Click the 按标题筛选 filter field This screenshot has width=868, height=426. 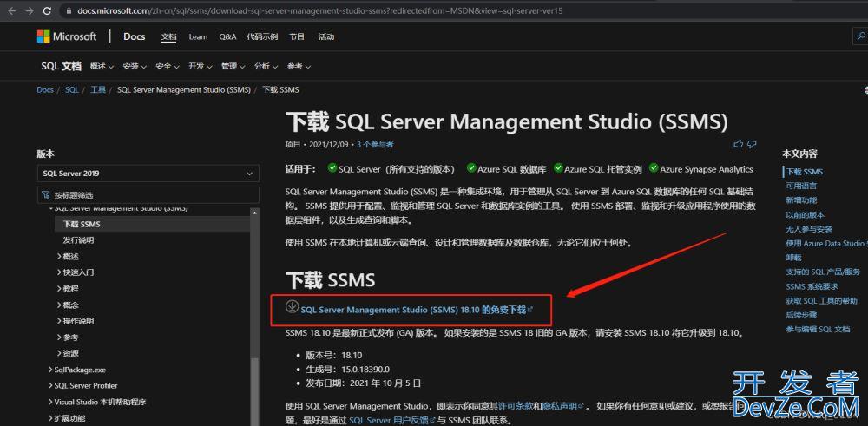[148, 194]
